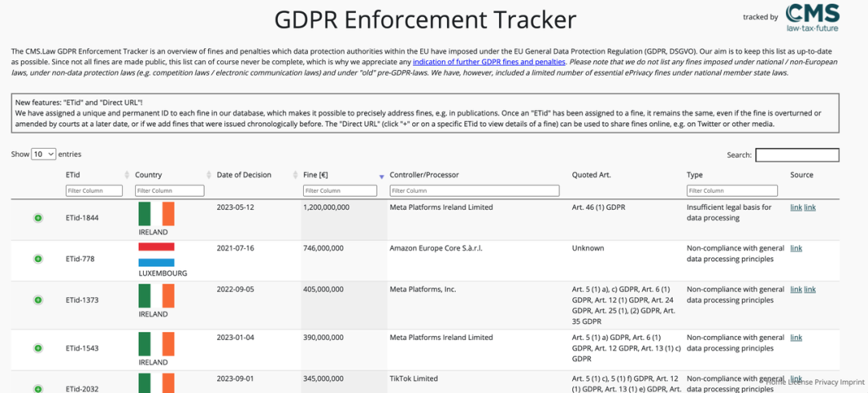Click the TikTok Limited controller cell

[414, 379]
